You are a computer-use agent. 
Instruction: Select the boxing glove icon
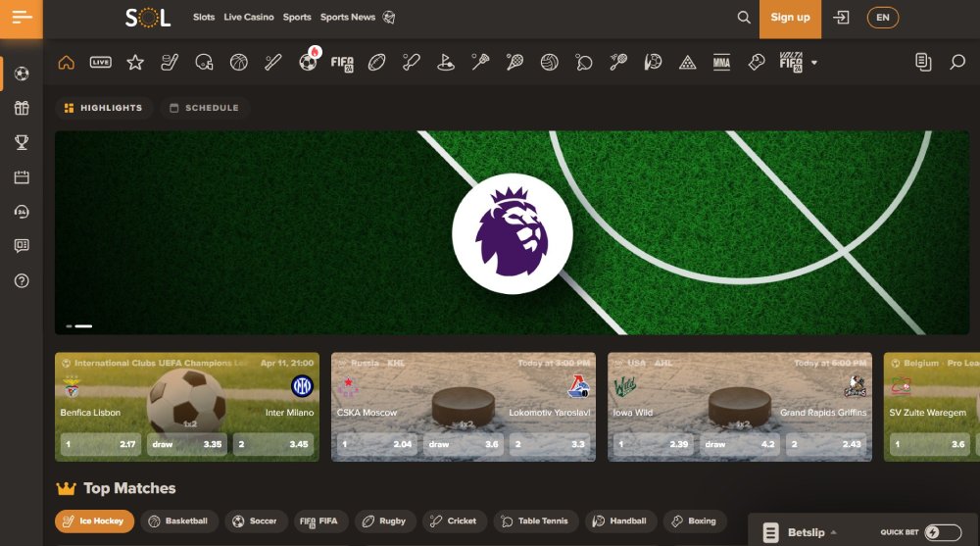click(757, 62)
